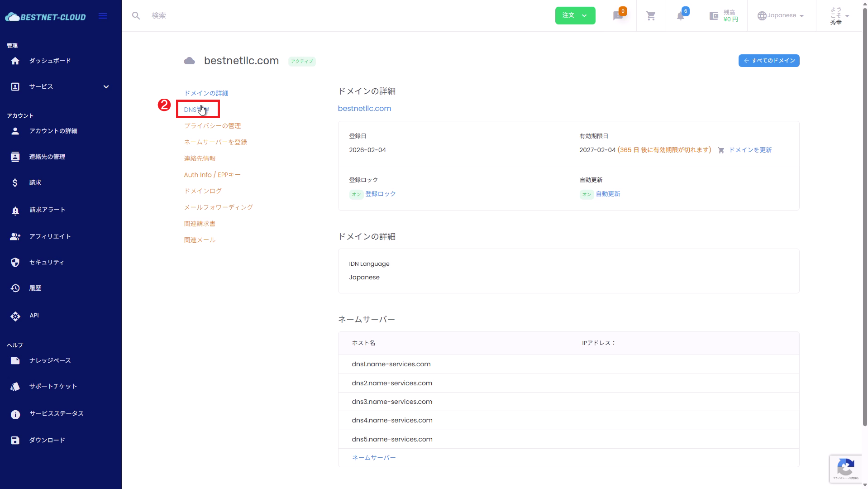
Task: Click the hamburger menu icon to collapse sidebar
Action: tap(103, 16)
